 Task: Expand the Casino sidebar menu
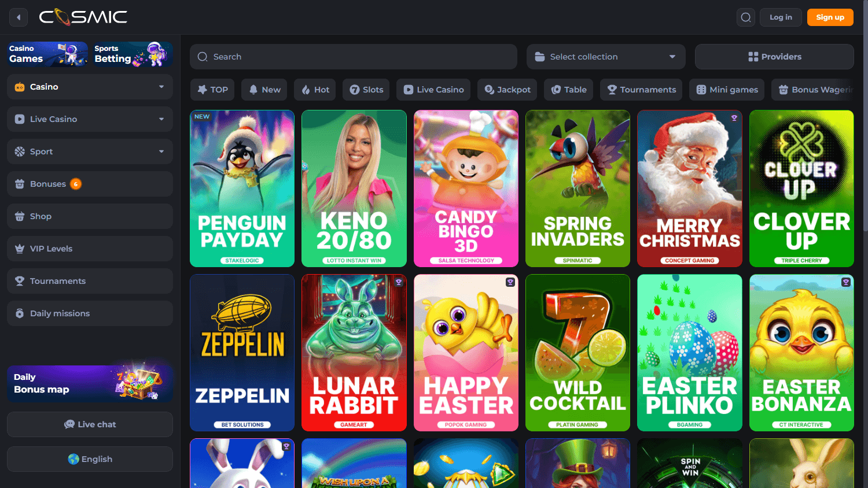coord(161,87)
